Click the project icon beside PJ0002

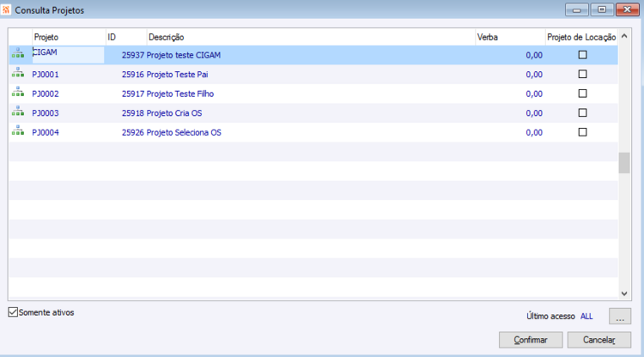point(18,92)
